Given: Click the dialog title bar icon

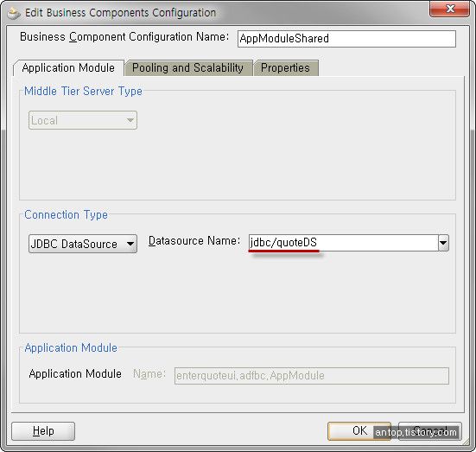Looking at the screenshot, I should (13, 13).
